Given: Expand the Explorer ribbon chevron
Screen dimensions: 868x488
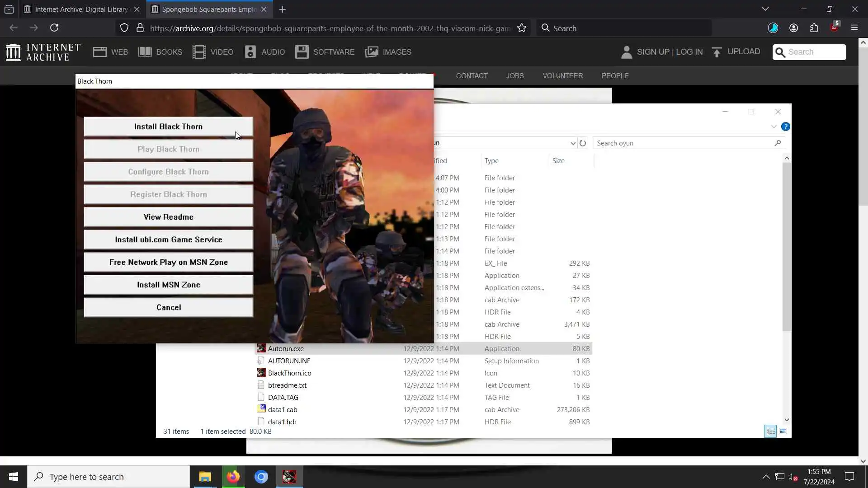Looking at the screenshot, I should 774,127.
